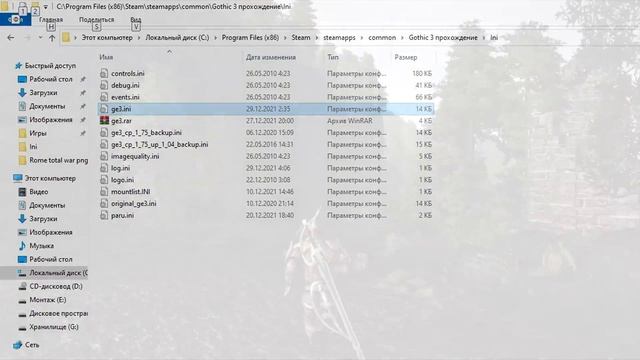This screenshot has width=640, height=360.
Task: Select imagequality.ini file icon
Action: tap(104, 156)
